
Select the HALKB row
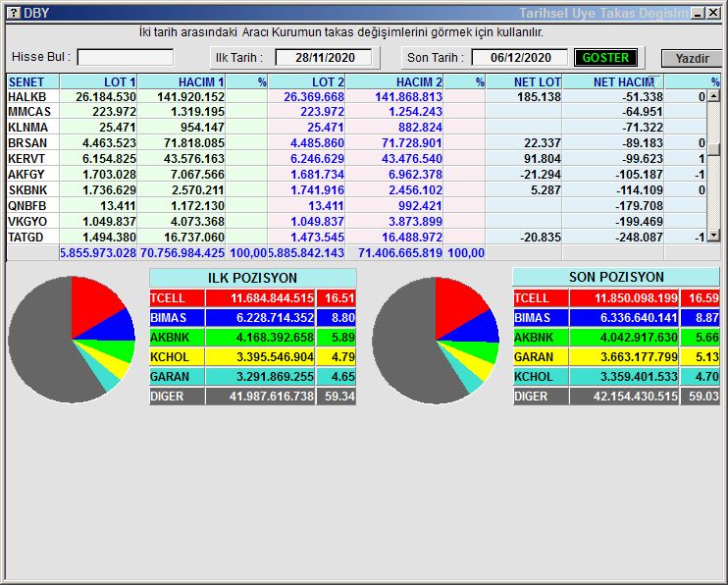(356, 96)
